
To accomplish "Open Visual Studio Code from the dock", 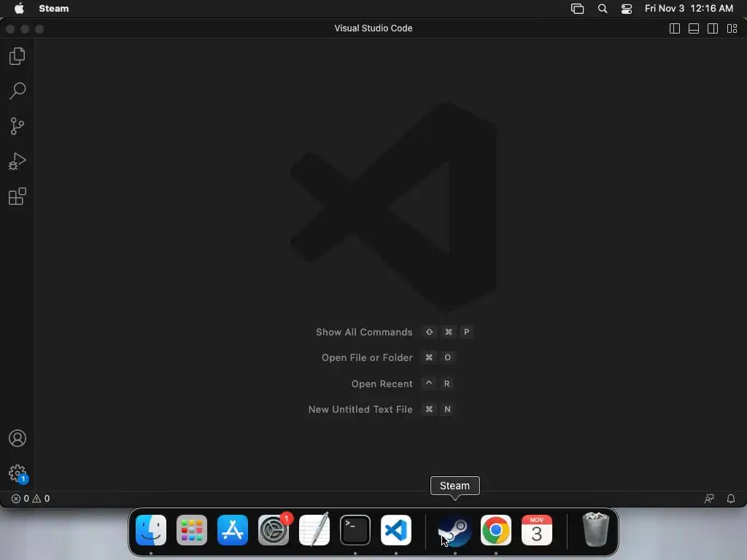I will [396, 530].
